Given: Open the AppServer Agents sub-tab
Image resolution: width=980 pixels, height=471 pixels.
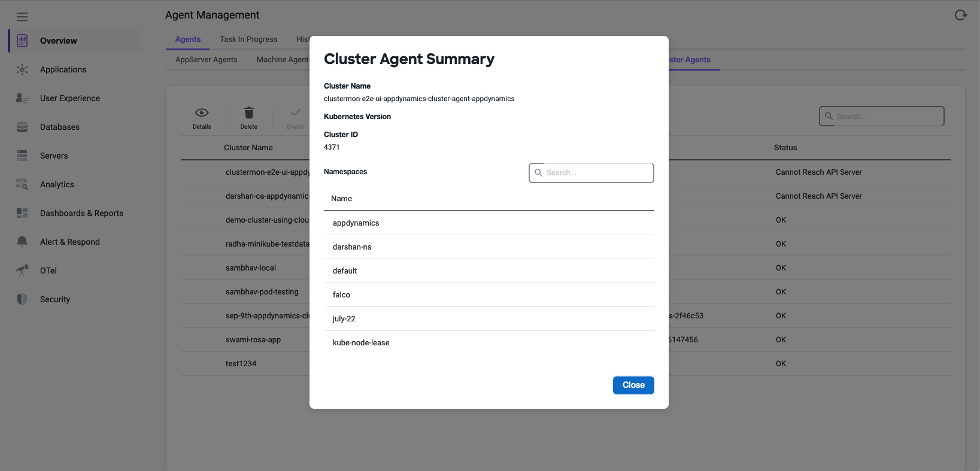Looking at the screenshot, I should [207, 60].
